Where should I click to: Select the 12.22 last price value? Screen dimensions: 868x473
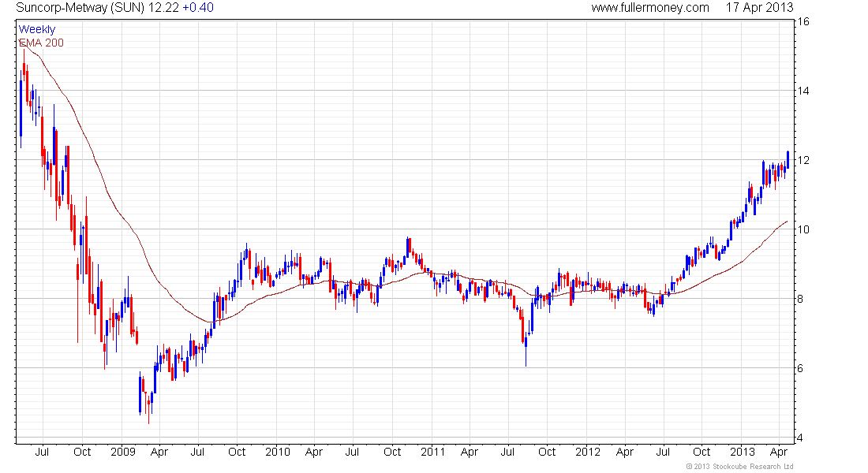pyautogui.click(x=163, y=8)
